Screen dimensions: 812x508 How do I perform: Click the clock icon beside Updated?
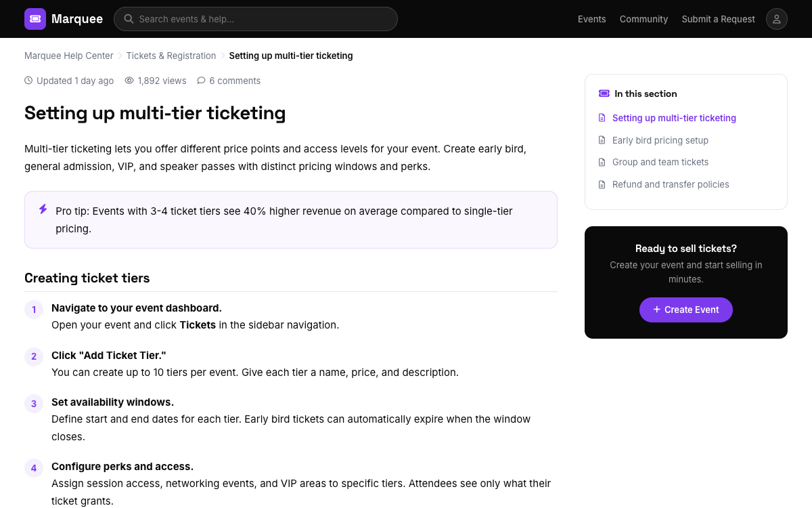point(28,81)
